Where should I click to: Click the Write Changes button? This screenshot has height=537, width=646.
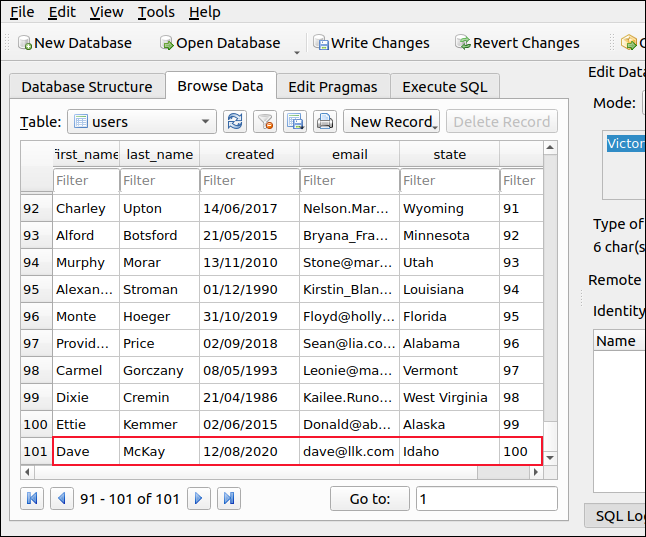[371, 43]
